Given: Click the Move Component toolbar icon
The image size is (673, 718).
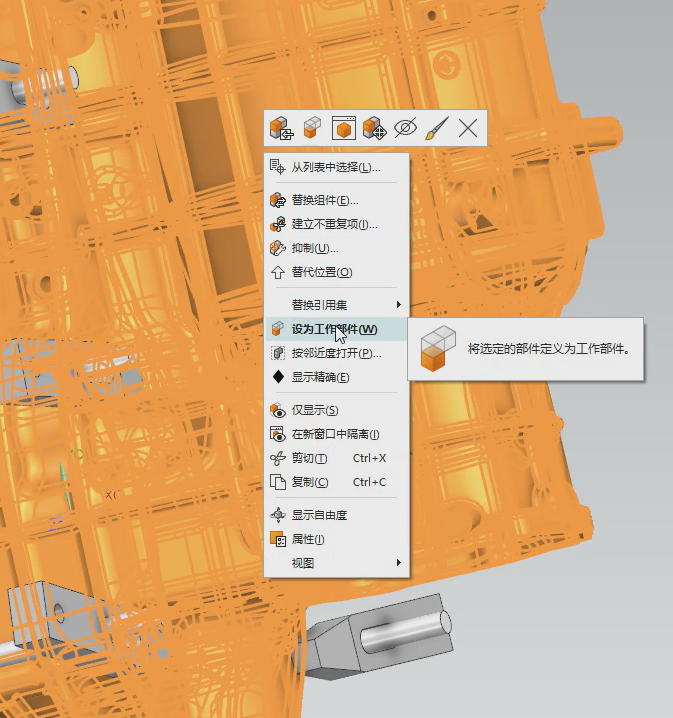Looking at the screenshot, I should pyautogui.click(x=374, y=128).
